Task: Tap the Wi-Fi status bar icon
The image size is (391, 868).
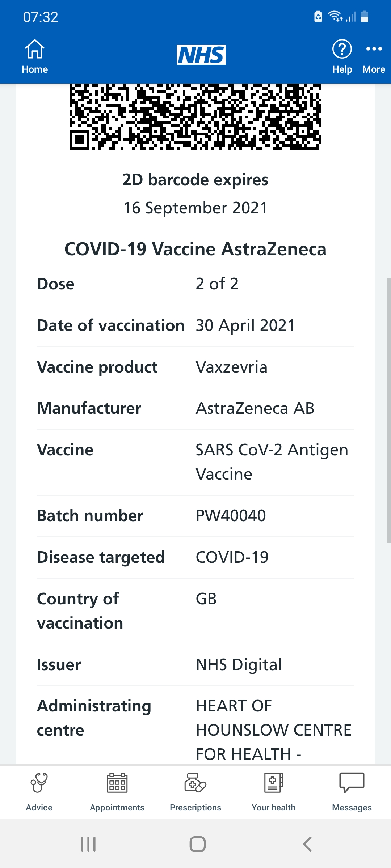Action: pyautogui.click(x=335, y=16)
